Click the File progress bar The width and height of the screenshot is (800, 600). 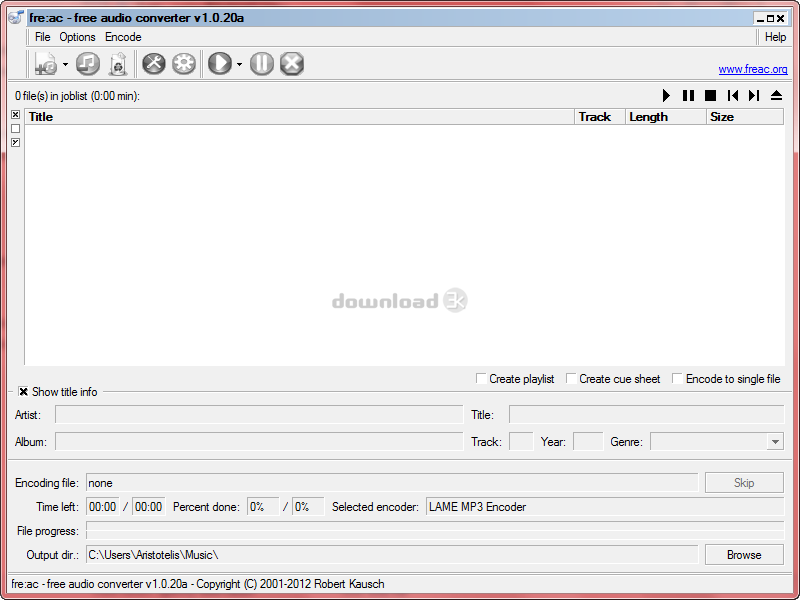click(435, 531)
